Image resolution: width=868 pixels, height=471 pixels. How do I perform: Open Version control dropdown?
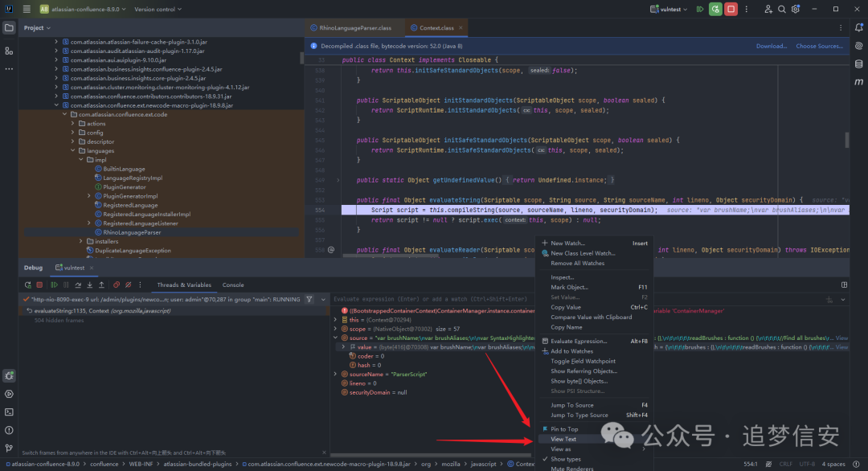pos(158,9)
